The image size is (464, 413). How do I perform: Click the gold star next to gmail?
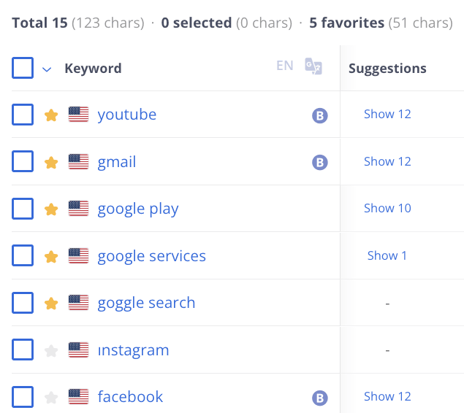[x=51, y=163]
